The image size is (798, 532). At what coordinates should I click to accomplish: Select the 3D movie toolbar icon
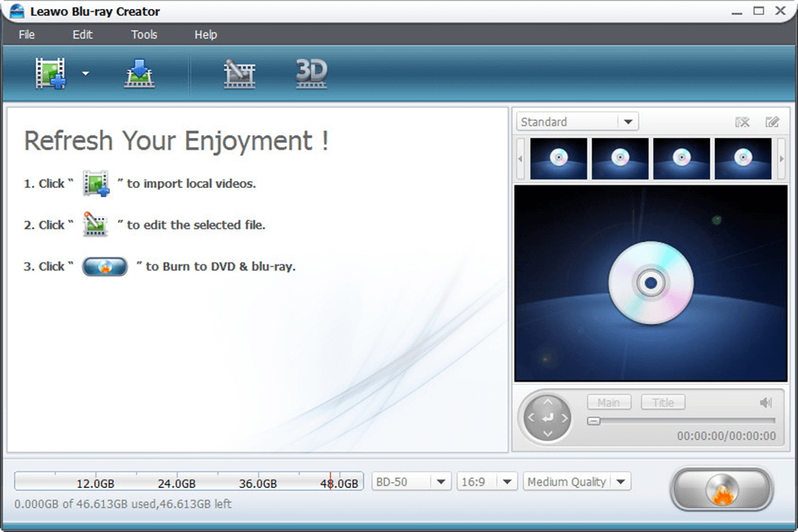coord(311,73)
